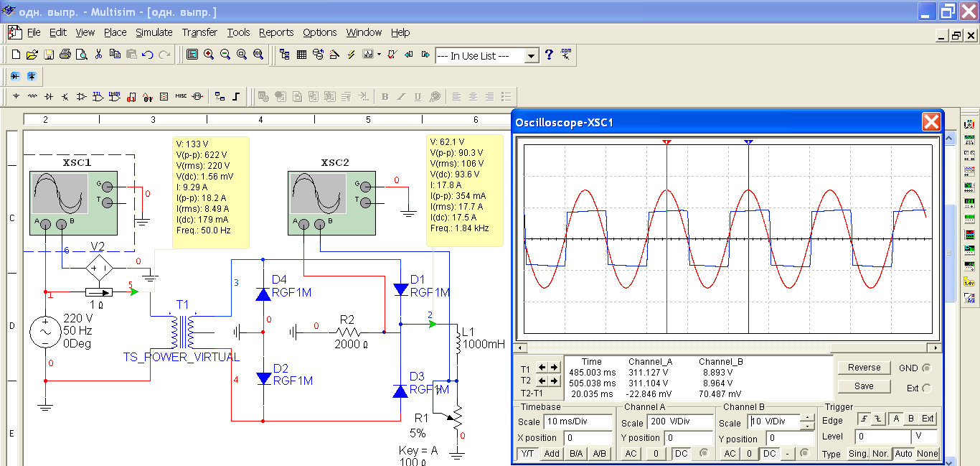Select the Ext radio button in oscilloscope

926,388
